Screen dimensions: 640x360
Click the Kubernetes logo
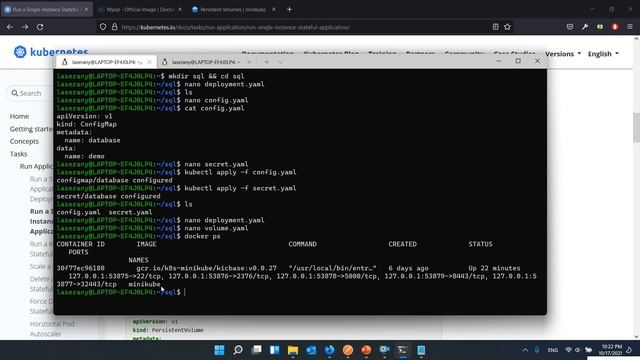click(x=51, y=52)
